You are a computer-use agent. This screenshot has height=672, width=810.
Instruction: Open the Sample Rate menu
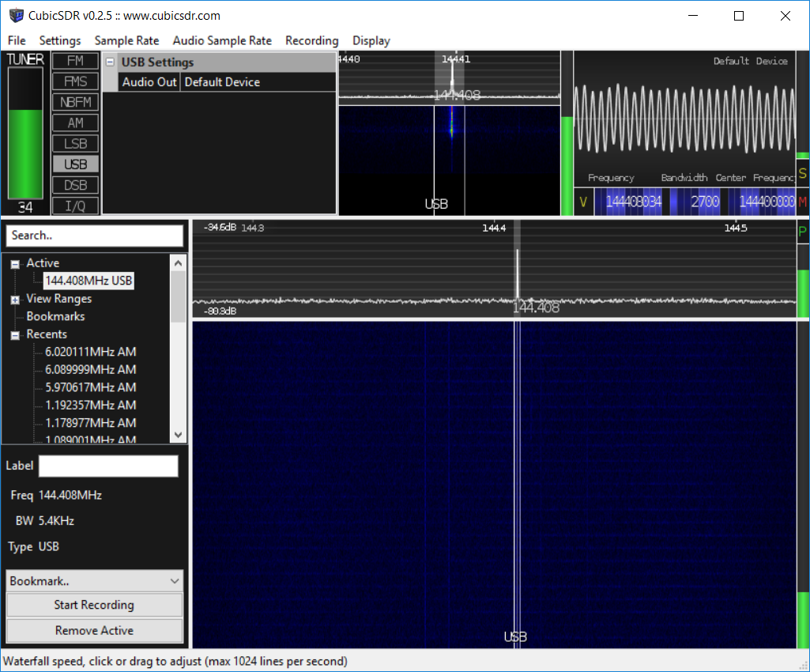126,40
